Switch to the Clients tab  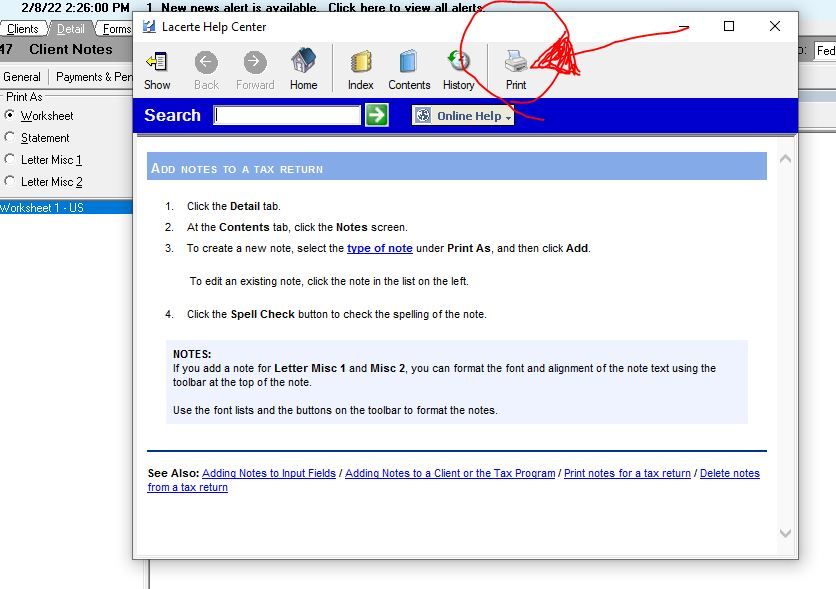22,29
